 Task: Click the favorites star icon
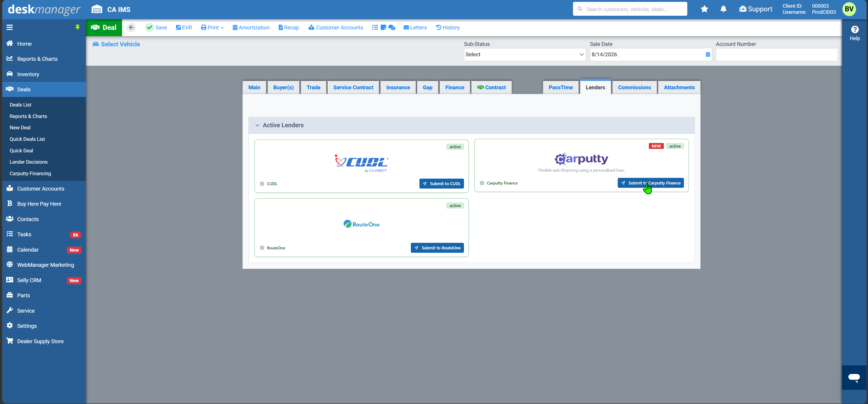pos(704,9)
